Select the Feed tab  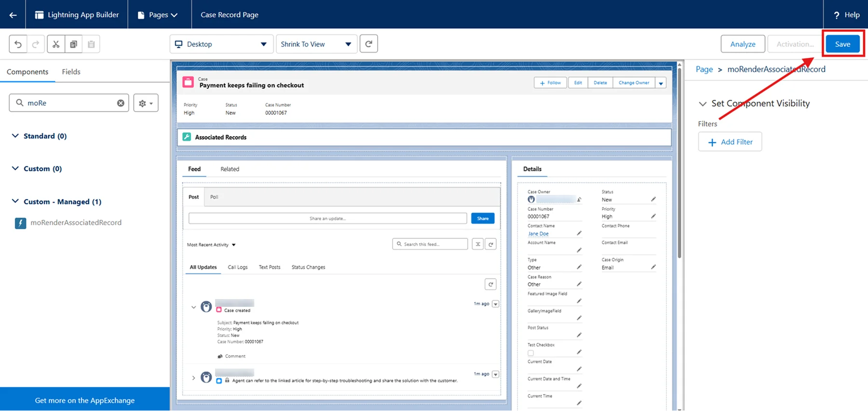click(x=194, y=169)
